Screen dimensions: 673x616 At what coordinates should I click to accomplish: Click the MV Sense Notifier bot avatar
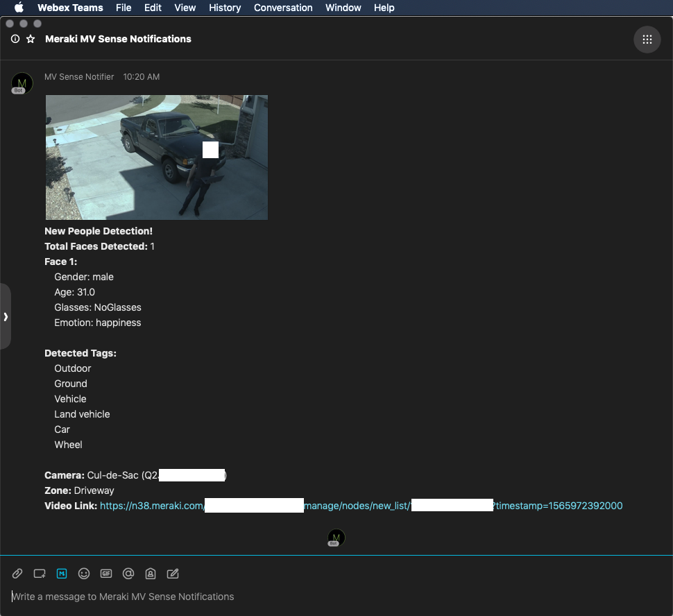[22, 83]
